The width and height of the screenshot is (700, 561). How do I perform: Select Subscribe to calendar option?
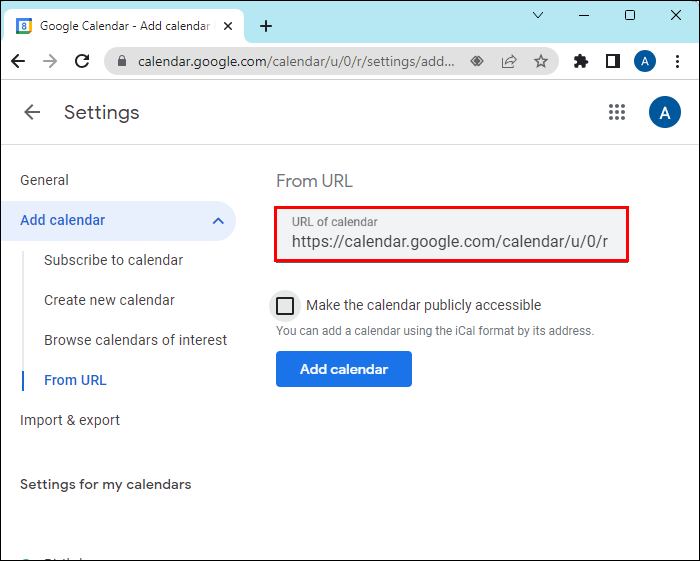pos(113,260)
